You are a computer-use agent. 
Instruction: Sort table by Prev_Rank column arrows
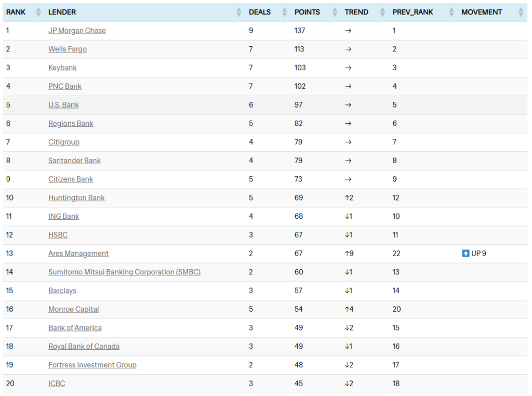pos(451,12)
